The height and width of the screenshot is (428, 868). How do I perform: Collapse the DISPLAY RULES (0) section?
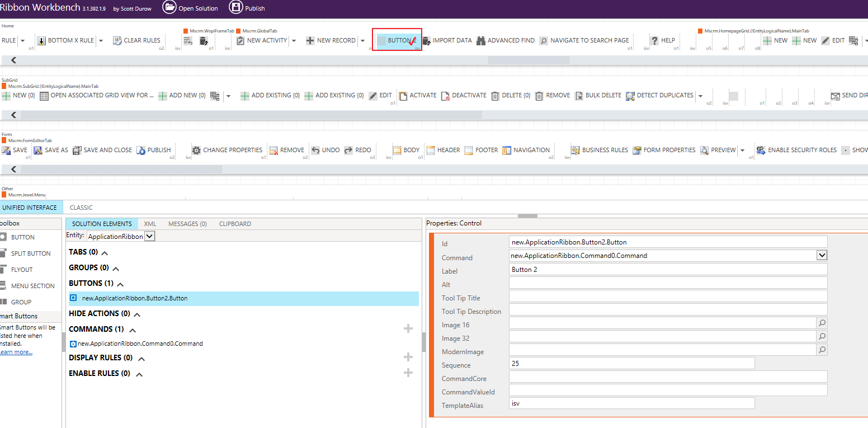141,359
